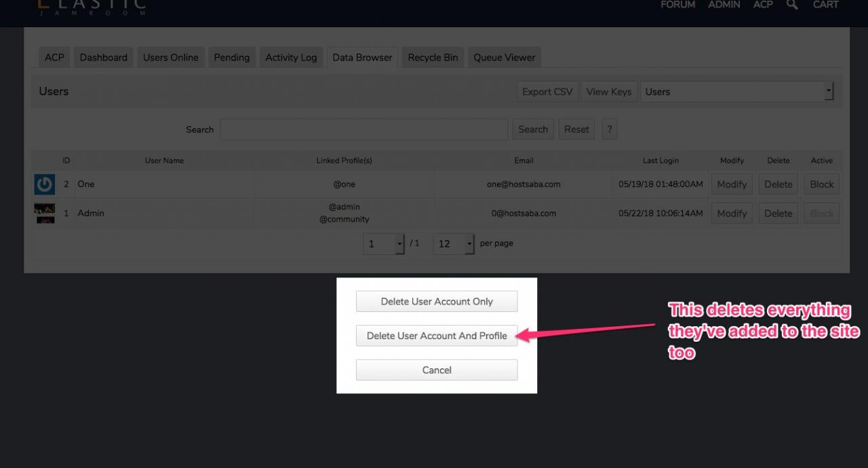Click the question mark help button
This screenshot has height=468, width=868.
[609, 130]
